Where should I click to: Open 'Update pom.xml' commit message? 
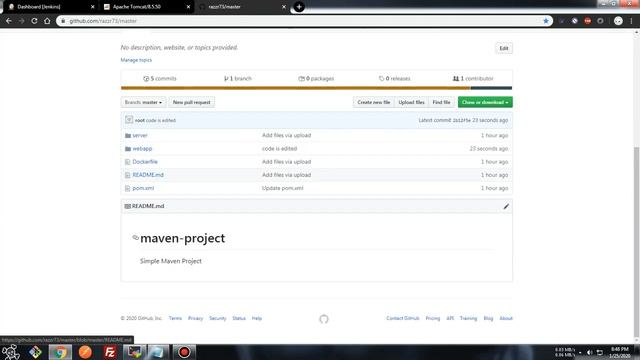[282, 188]
